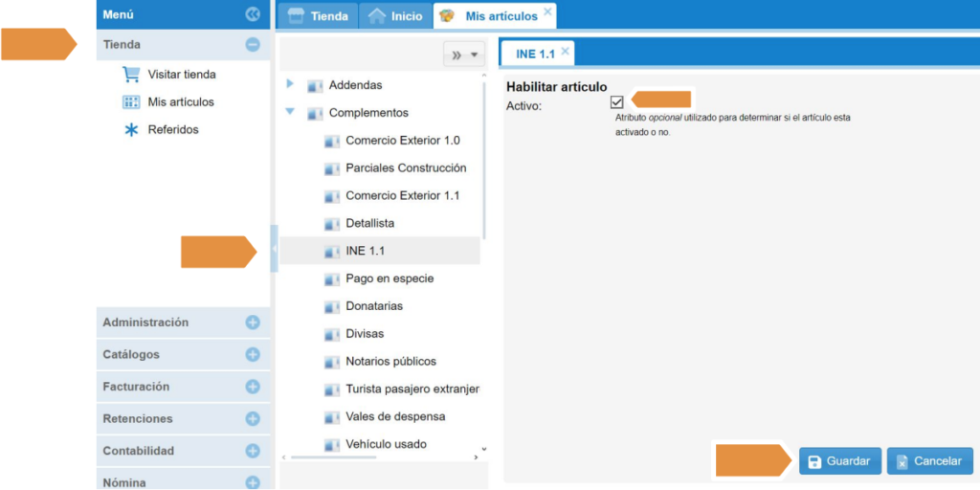Collapse the Tienda menu section
This screenshot has width=980, height=490.
253,44
